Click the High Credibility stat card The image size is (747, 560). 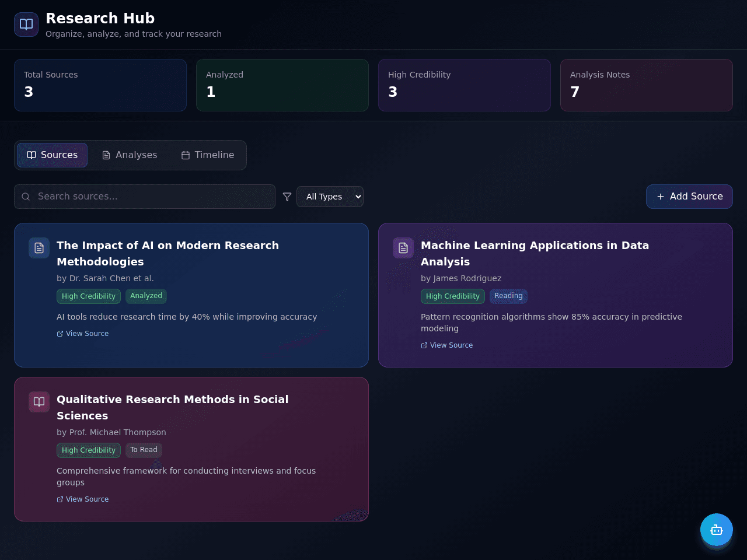[x=465, y=85]
